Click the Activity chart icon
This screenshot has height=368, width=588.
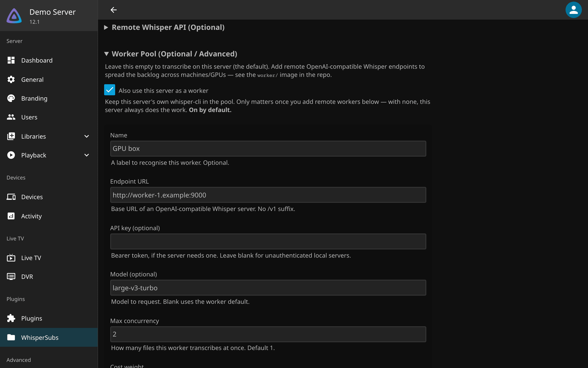[11, 216]
